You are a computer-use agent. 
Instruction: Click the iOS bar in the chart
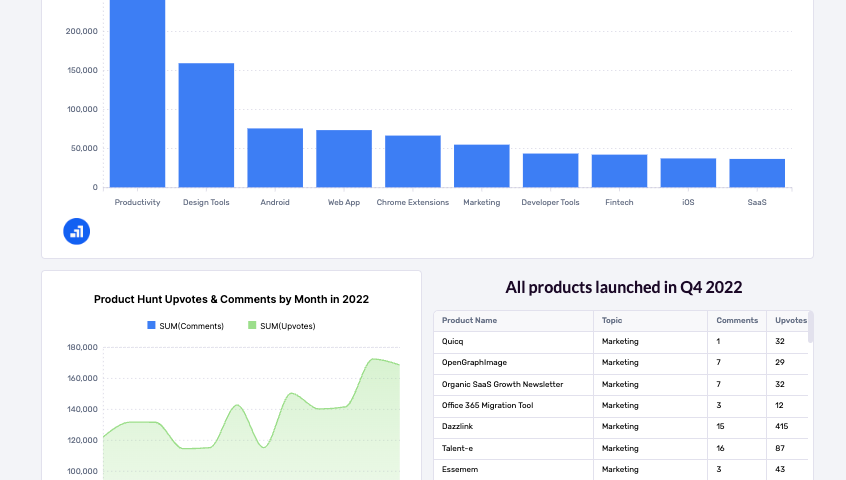point(688,173)
